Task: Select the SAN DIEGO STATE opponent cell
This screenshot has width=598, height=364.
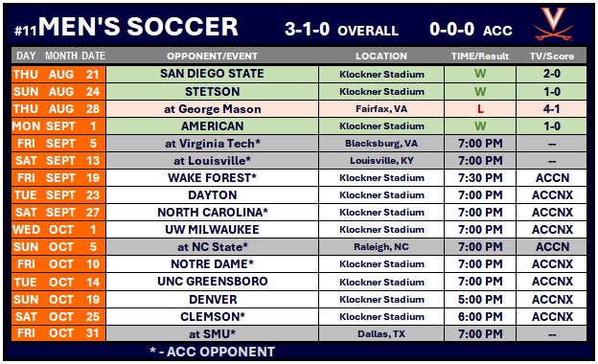Action: (x=213, y=74)
